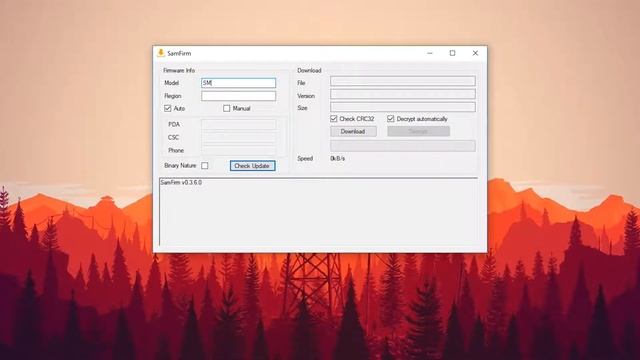Toggle the Check CRC32 checkbox
The height and width of the screenshot is (360, 640).
[x=334, y=119]
